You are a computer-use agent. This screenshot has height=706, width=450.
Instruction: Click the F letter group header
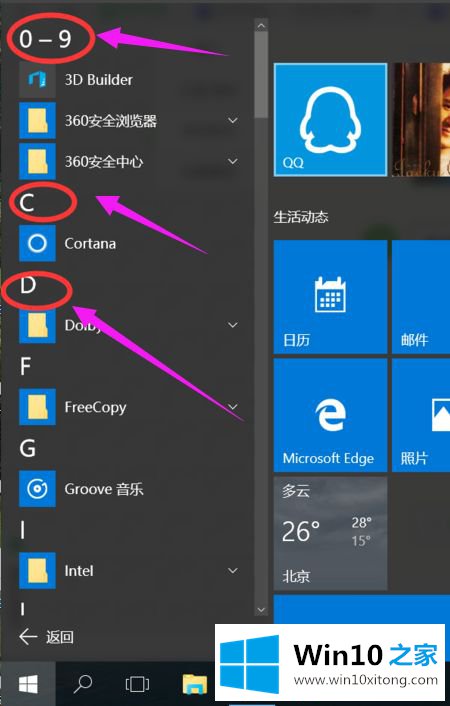tap(25, 367)
